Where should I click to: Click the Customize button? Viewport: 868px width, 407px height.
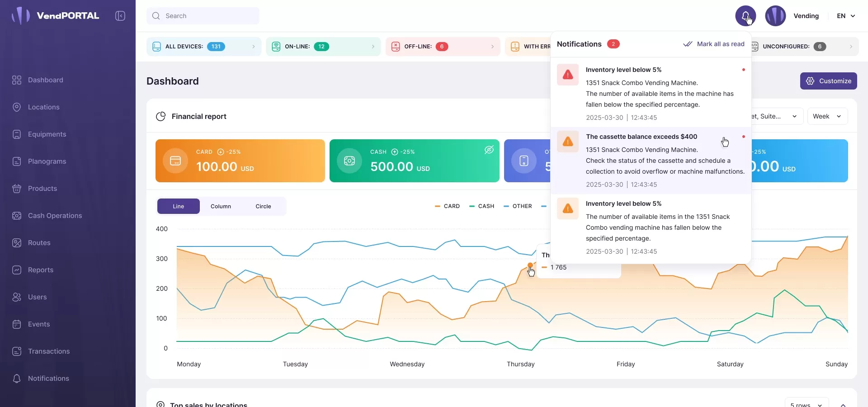pos(828,81)
